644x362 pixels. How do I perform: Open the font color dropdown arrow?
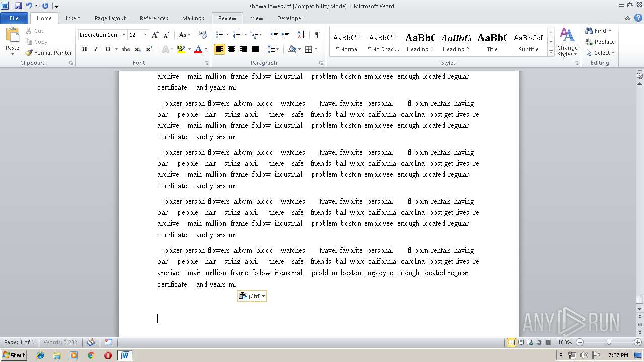tap(206, 49)
